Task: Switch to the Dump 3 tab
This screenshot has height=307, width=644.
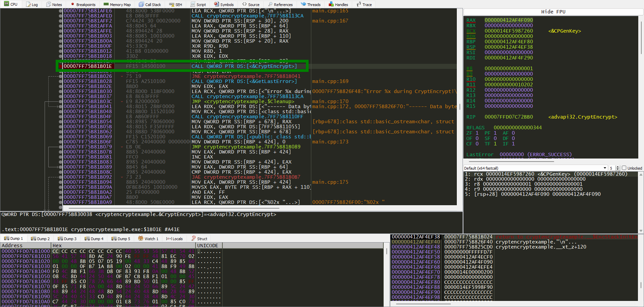Action: [67, 238]
